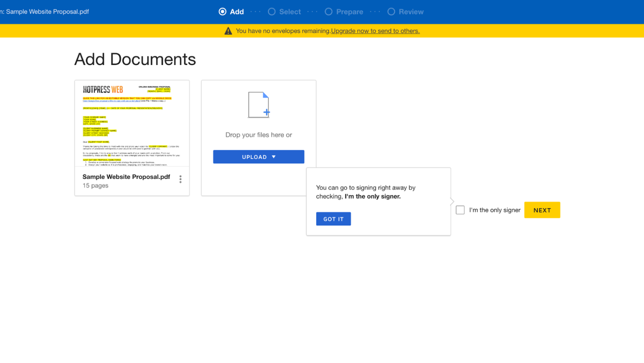
Task: Open the Review step
Action: [x=405, y=12]
